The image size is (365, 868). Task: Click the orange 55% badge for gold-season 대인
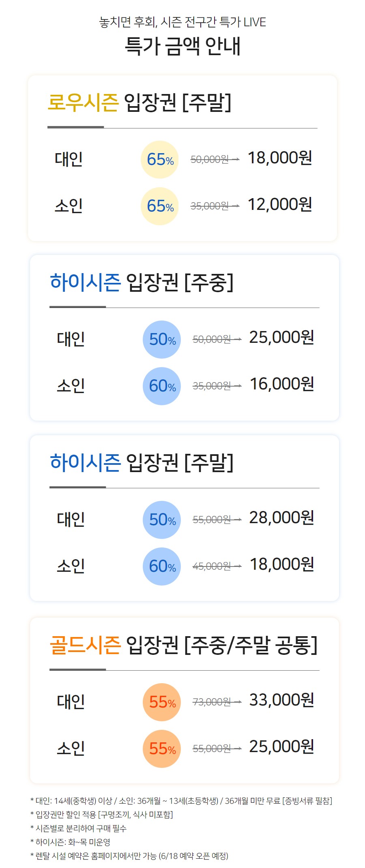click(x=162, y=702)
